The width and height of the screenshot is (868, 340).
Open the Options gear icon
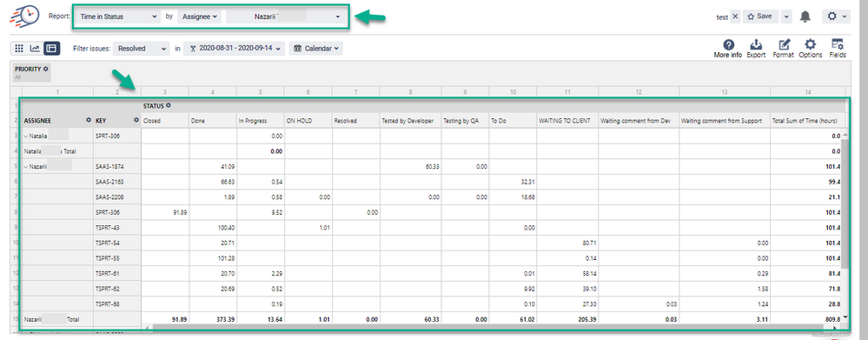point(810,45)
